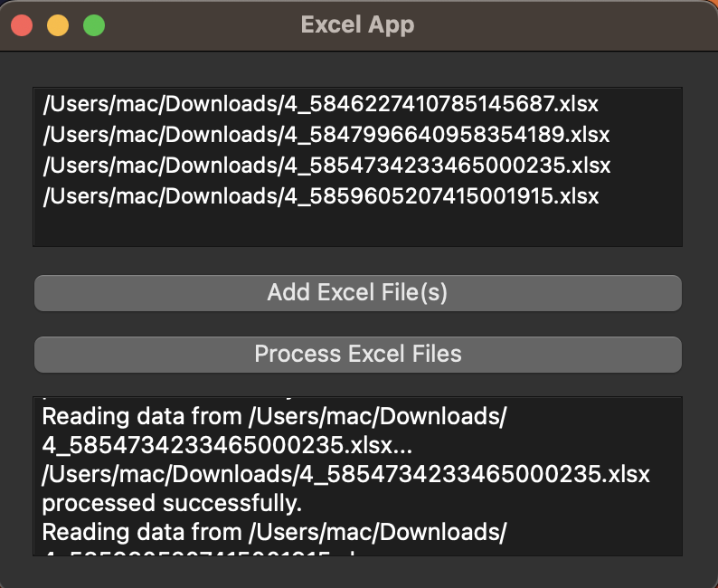Maximize the Excel App window

pos(94,25)
